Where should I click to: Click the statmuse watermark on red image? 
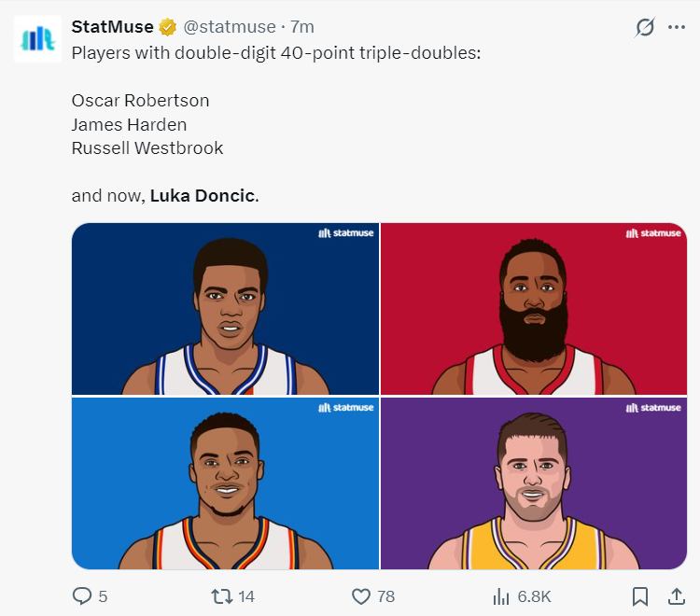[x=653, y=233]
